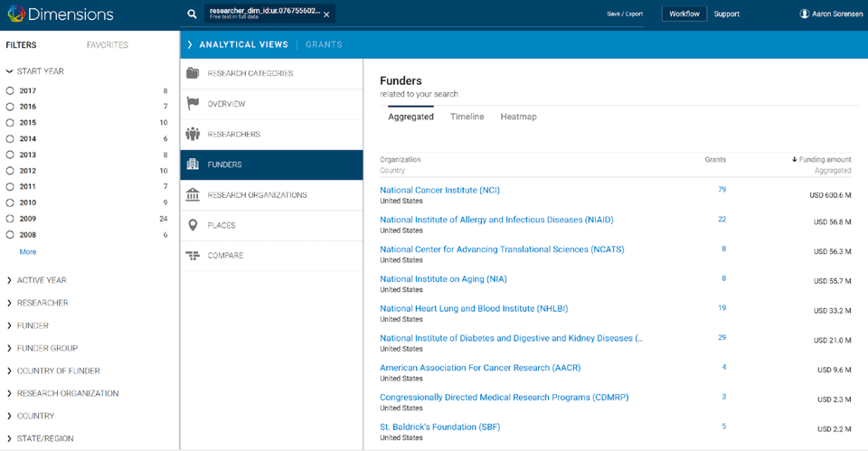The width and height of the screenshot is (868, 451).
Task: Click the Overview flag icon
Action: 193,104
